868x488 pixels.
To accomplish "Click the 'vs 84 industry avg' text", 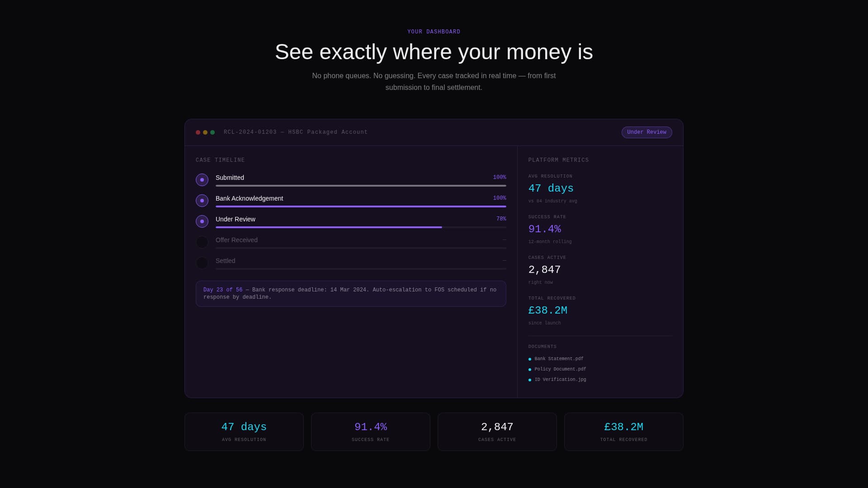I will pos(552,201).
